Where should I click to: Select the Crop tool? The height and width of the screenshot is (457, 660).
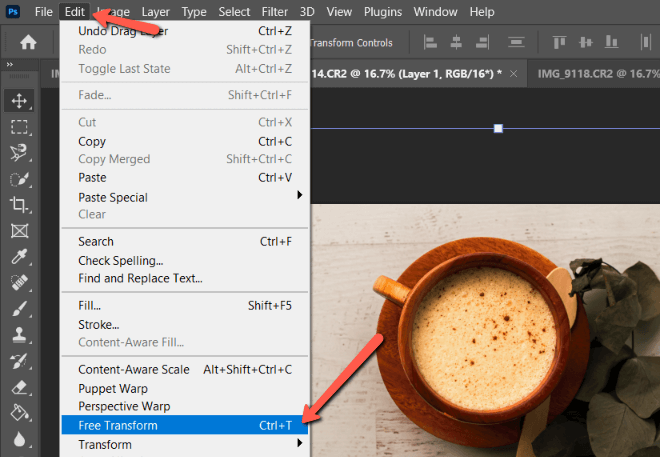point(18,205)
